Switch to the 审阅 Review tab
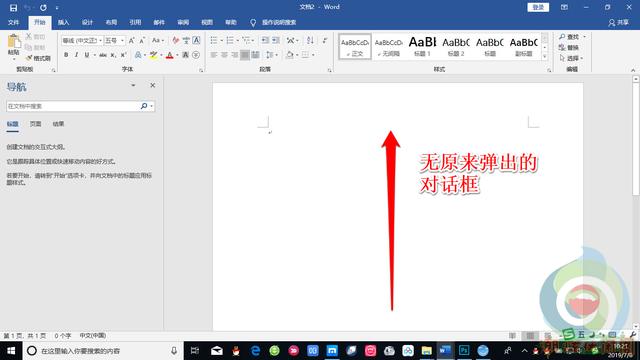The image size is (640, 360). 183,22
